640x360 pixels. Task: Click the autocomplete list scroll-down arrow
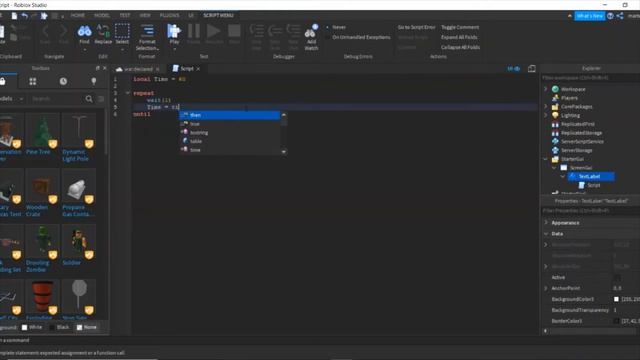coord(284,151)
